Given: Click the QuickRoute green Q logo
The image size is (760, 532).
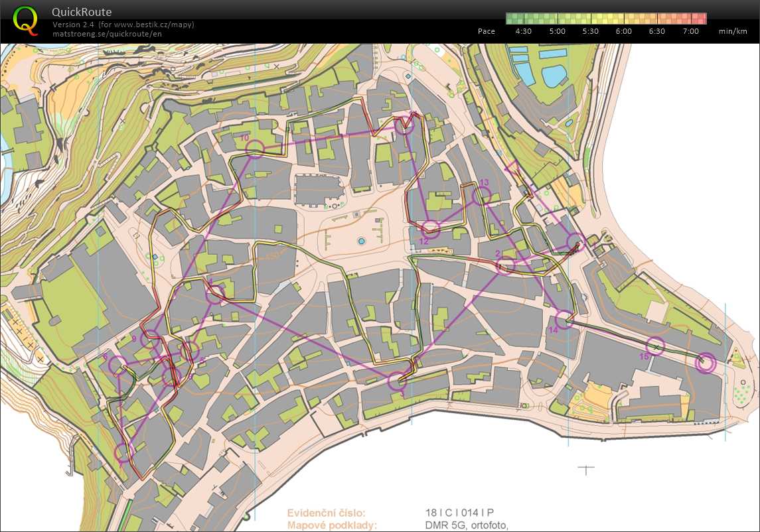Looking at the screenshot, I should coord(25,20).
